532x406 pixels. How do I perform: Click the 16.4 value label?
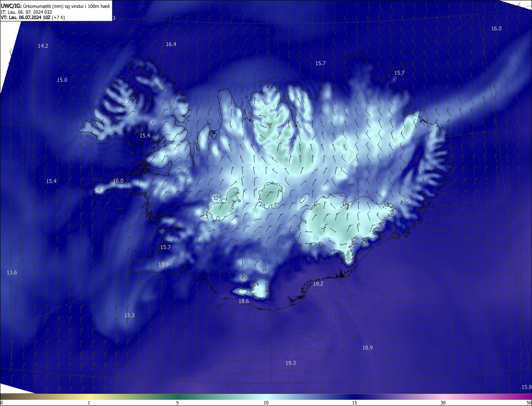click(171, 44)
